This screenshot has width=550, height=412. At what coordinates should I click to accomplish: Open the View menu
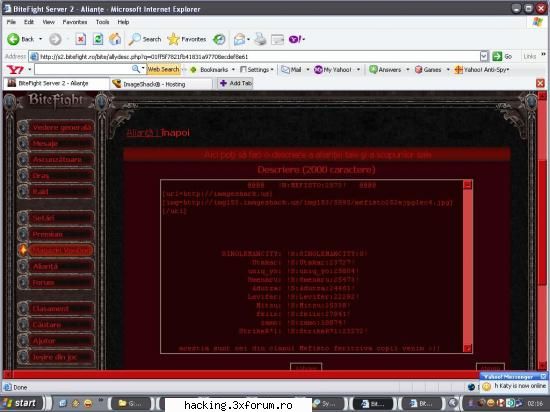48,22
